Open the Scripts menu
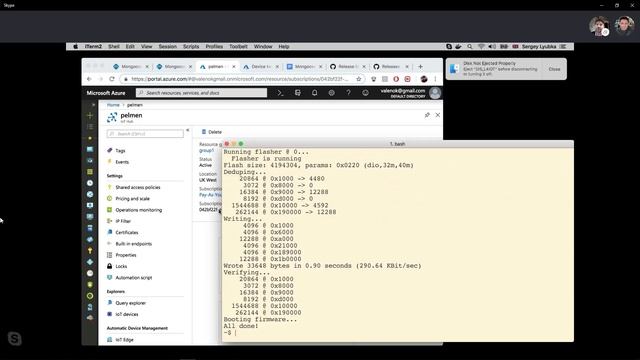Screen dimensions: 640x360 [191, 47]
